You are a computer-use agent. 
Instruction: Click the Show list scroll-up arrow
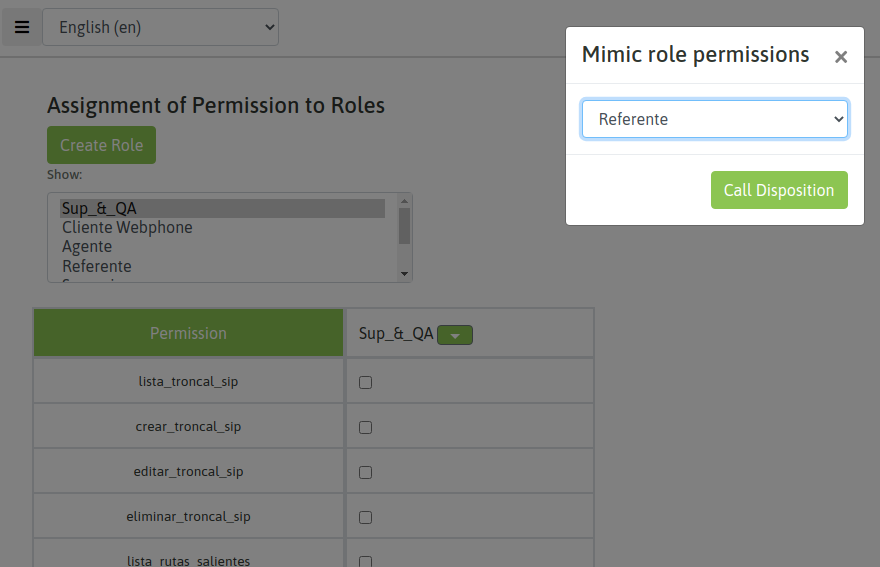[404, 201]
